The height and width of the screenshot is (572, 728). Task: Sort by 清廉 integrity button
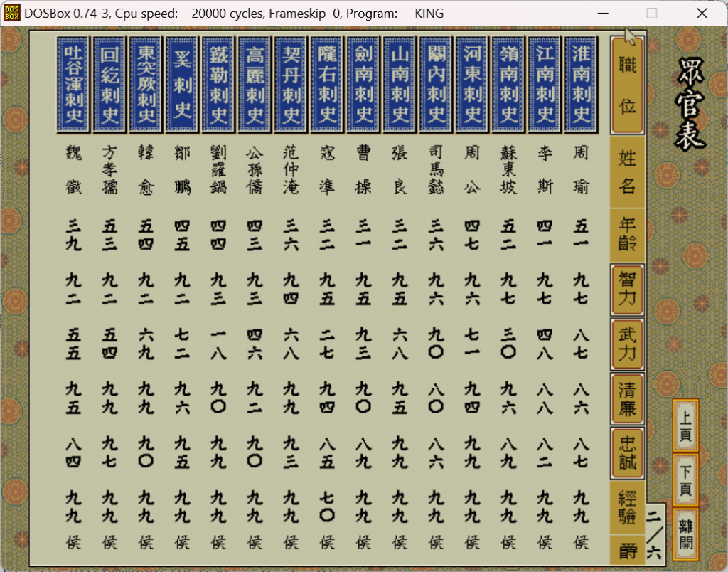point(627,398)
